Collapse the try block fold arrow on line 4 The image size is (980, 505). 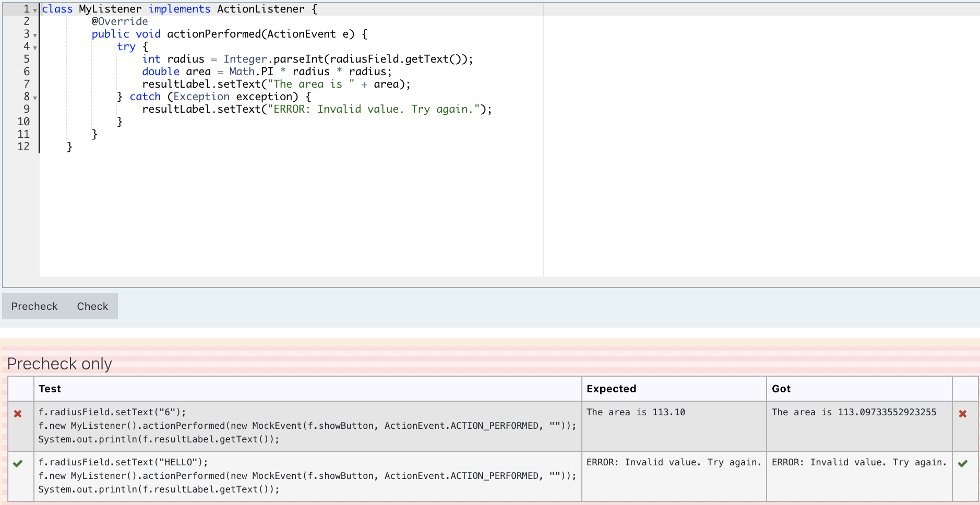34,49
